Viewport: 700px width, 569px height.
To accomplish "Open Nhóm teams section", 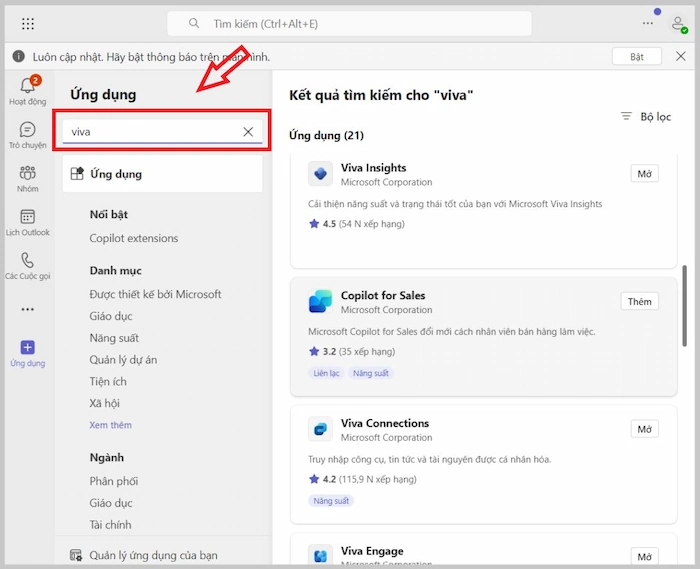I will click(28, 179).
